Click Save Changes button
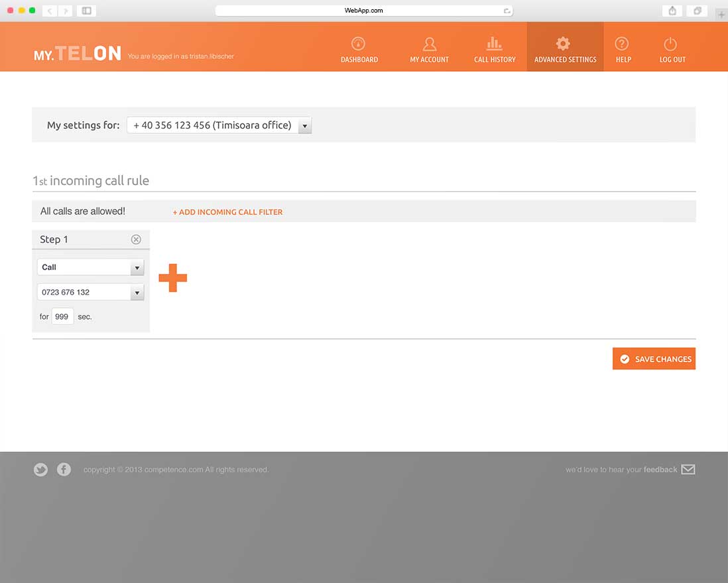This screenshot has width=728, height=583. [x=654, y=359]
